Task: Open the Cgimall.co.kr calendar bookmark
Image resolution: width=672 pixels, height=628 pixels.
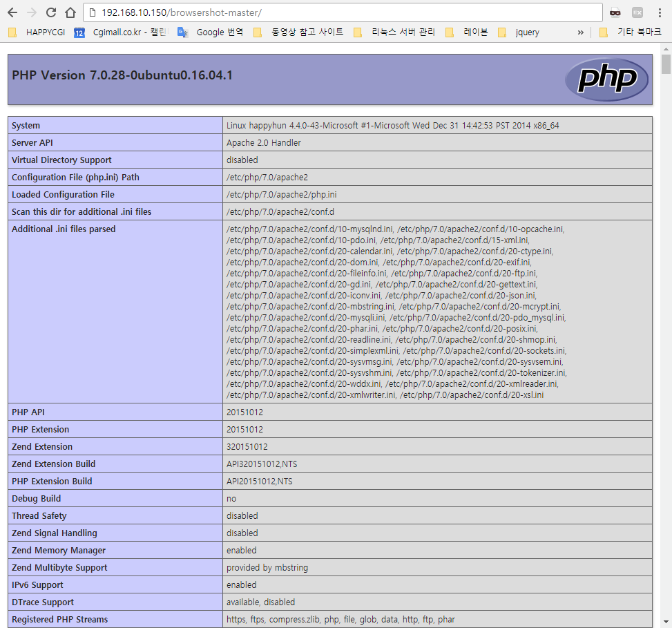Action: (x=122, y=32)
